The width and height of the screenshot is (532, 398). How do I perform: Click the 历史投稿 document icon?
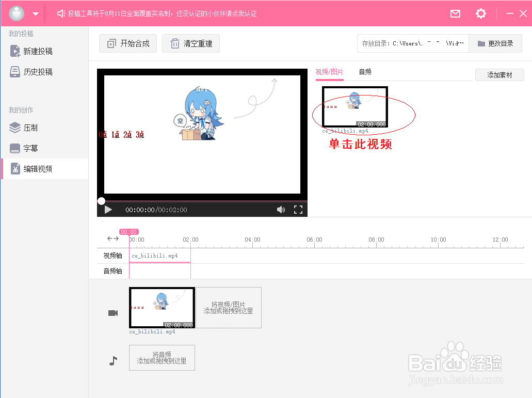(15, 72)
